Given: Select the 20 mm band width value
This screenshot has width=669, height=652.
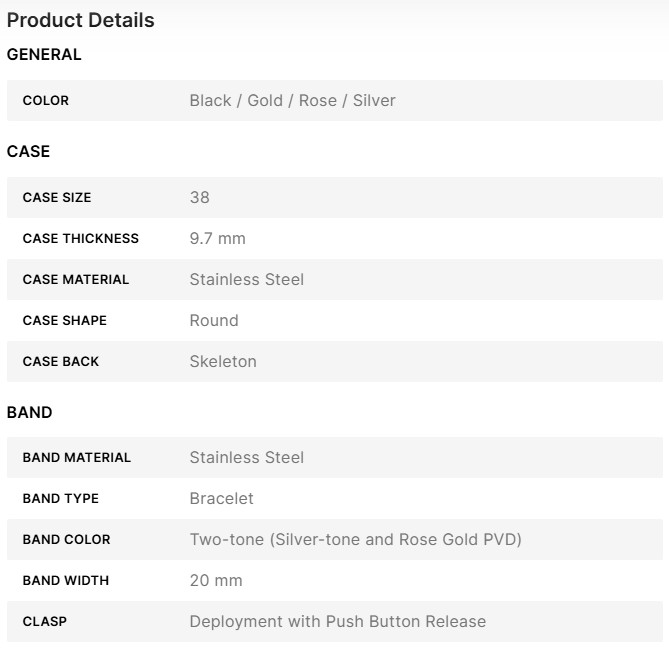Looking at the screenshot, I should pyautogui.click(x=216, y=581).
